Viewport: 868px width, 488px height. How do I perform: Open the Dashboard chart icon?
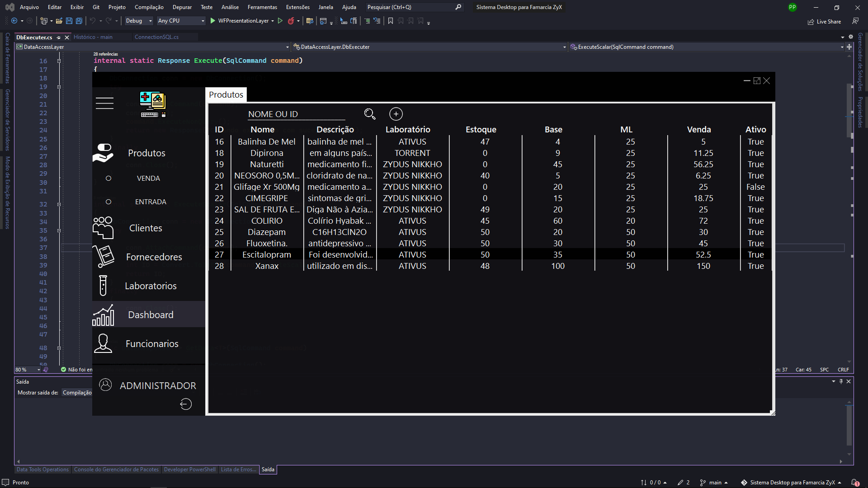pos(104,315)
